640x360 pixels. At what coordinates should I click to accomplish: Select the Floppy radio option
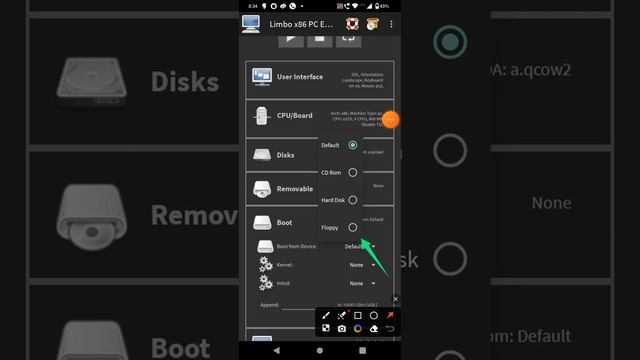[x=353, y=227]
